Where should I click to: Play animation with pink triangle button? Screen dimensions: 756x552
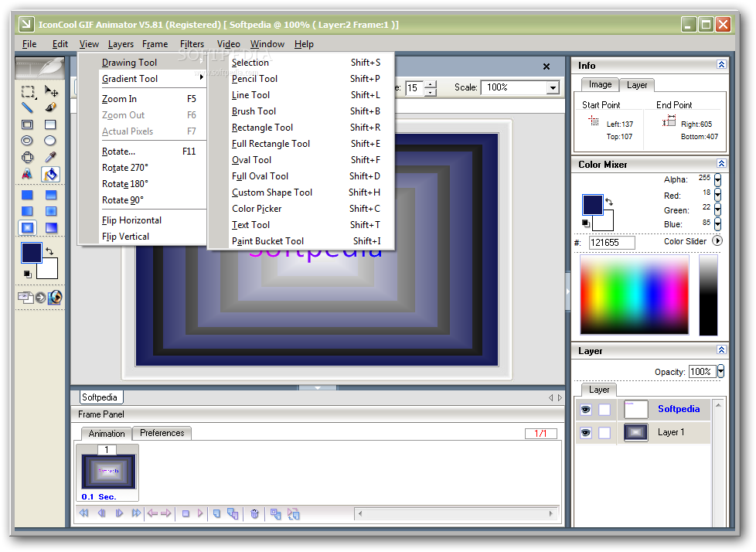(x=200, y=513)
